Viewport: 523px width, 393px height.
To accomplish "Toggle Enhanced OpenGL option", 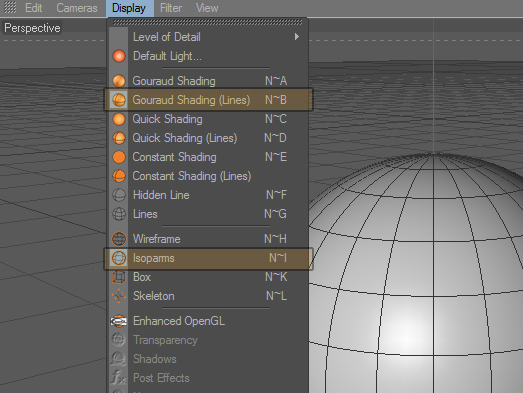I will pos(207,321).
